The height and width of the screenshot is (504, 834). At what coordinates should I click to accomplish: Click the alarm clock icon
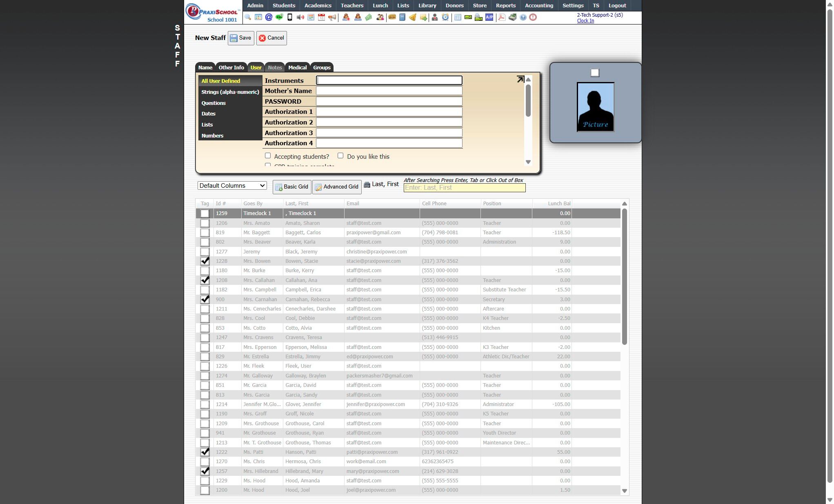445,17
